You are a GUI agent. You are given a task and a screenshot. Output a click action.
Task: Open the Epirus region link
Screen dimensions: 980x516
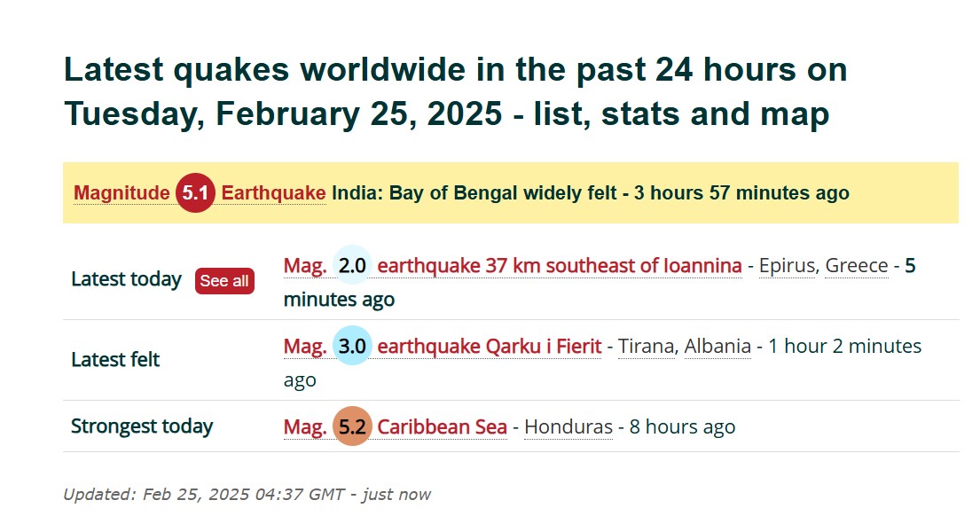787,265
